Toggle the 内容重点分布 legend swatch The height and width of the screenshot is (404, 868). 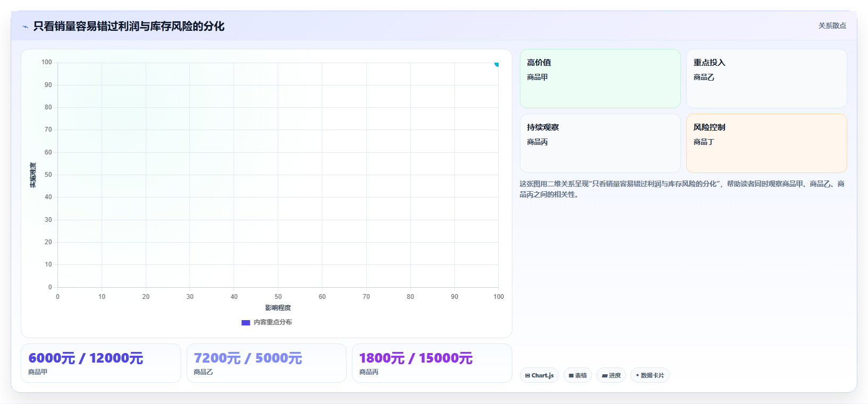[x=246, y=322]
